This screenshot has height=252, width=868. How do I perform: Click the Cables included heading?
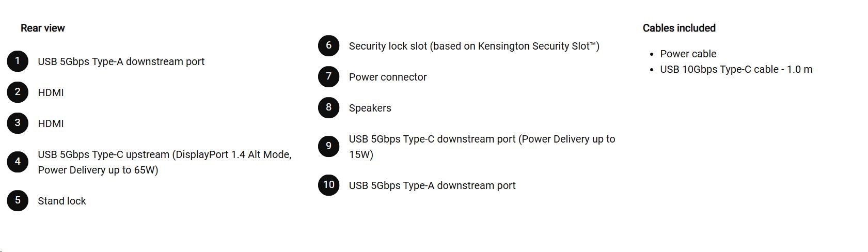pyautogui.click(x=679, y=28)
